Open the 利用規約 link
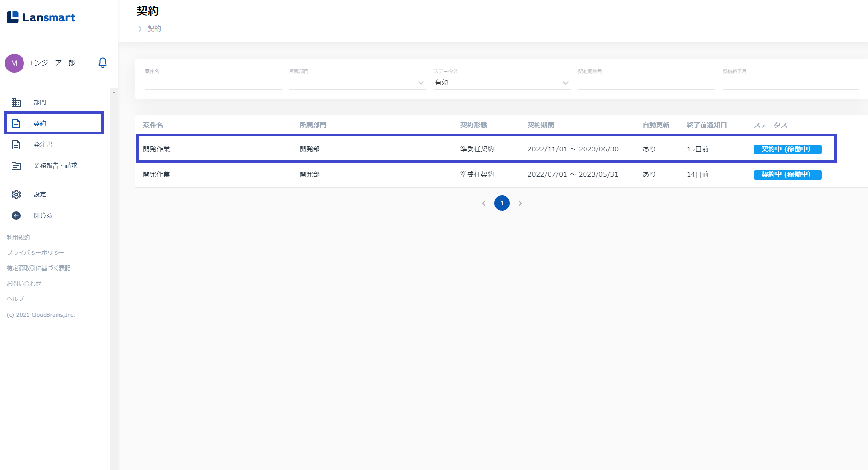This screenshot has height=470, width=868. click(x=18, y=238)
